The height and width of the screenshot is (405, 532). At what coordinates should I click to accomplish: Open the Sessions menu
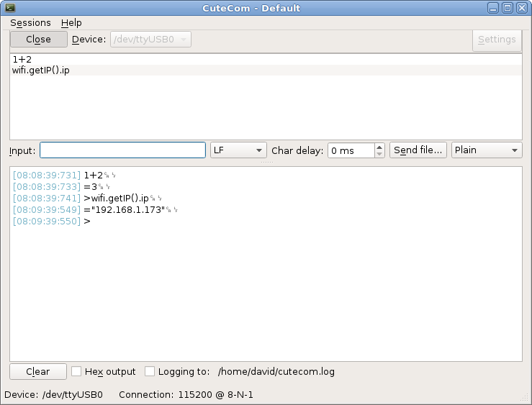(30, 23)
